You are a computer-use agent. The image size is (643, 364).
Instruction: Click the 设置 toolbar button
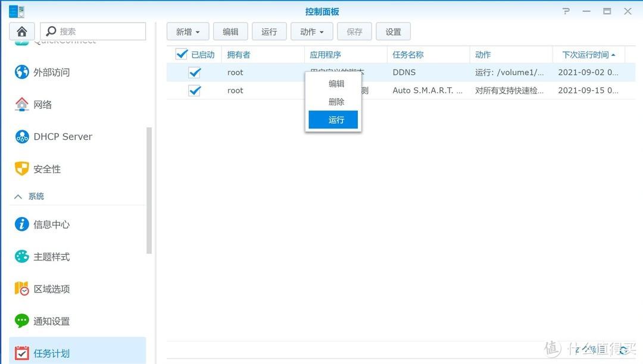(393, 32)
